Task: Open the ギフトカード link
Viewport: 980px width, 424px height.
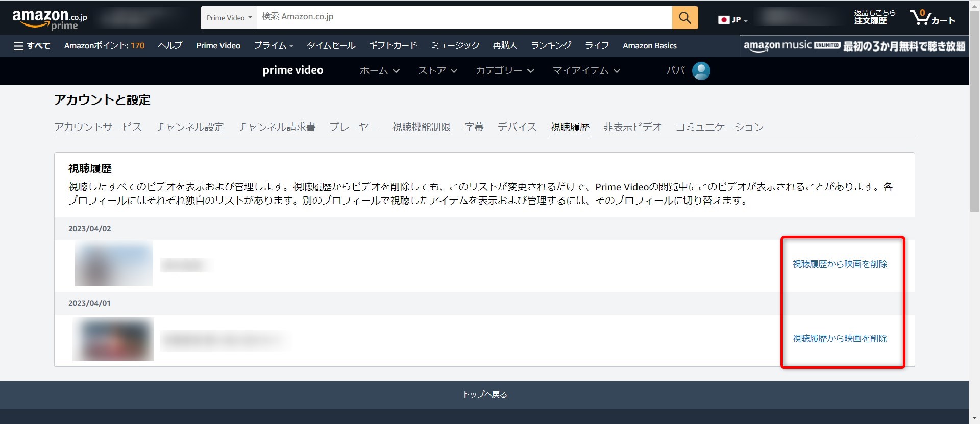Action: (393, 46)
